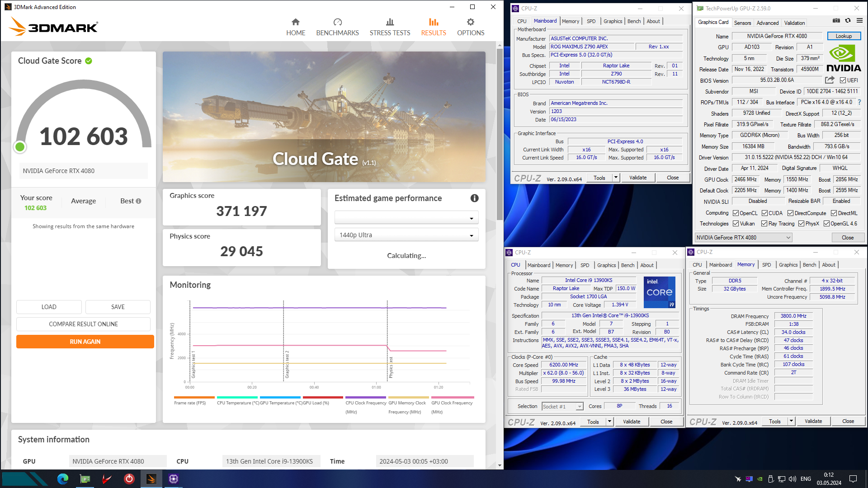Viewport: 868px width, 488px height.
Task: Toggle the DirectML checkbox
Action: [834, 213]
